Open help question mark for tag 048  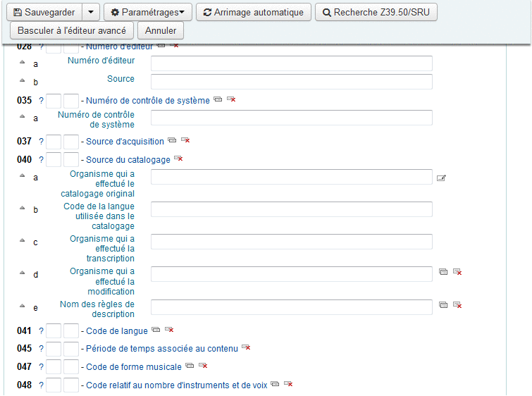(41, 385)
